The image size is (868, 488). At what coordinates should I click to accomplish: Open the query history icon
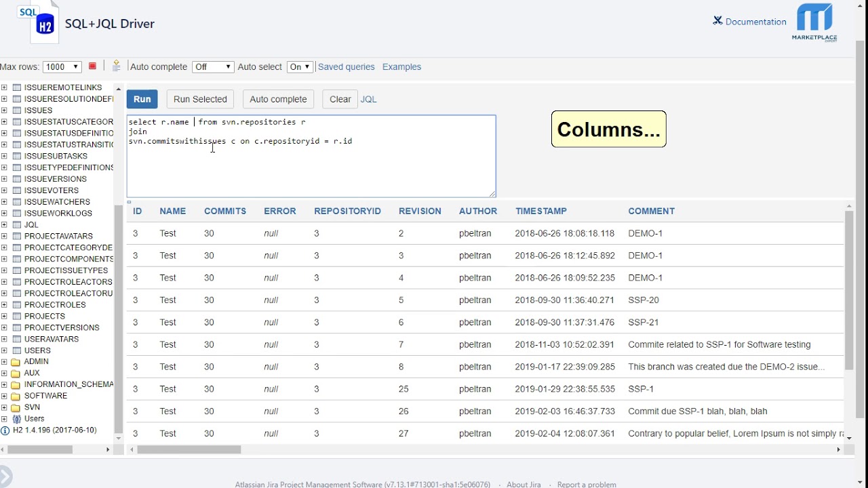point(116,66)
